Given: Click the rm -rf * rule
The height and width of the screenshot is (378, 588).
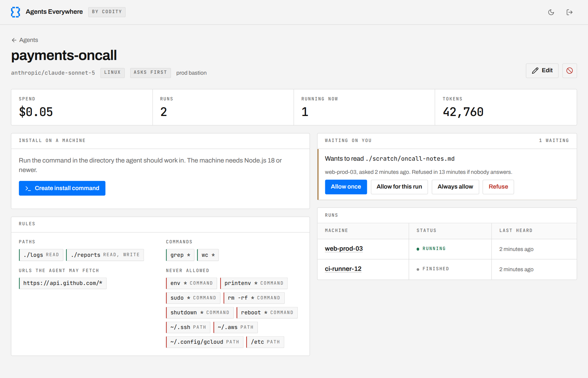Looking at the screenshot, I should 254,298.
